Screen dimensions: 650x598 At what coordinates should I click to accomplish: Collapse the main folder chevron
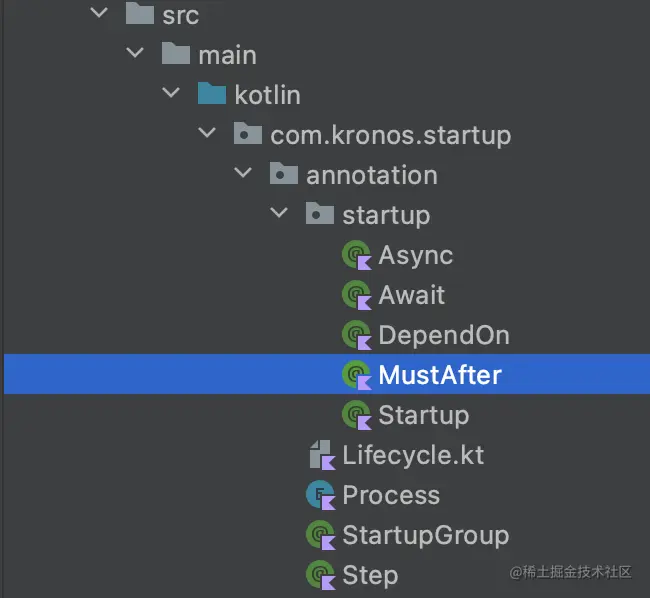[135, 55]
